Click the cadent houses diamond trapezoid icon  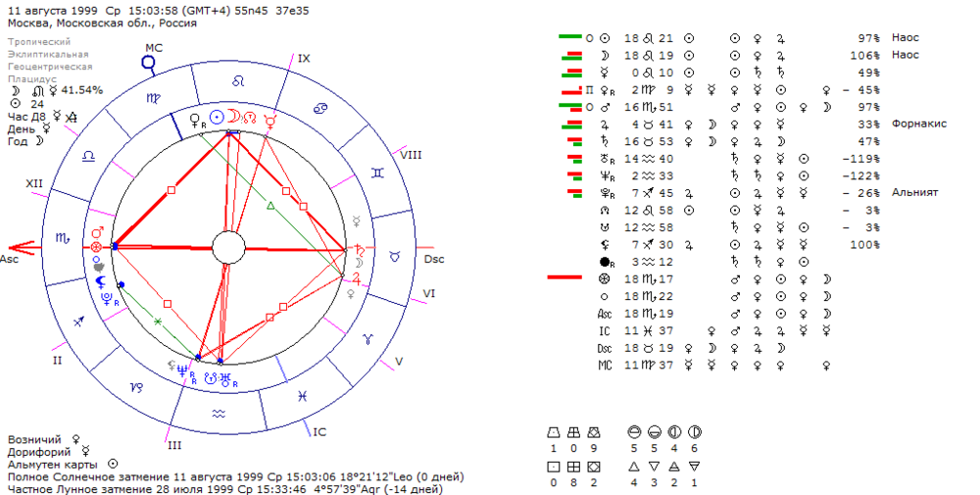593,432
